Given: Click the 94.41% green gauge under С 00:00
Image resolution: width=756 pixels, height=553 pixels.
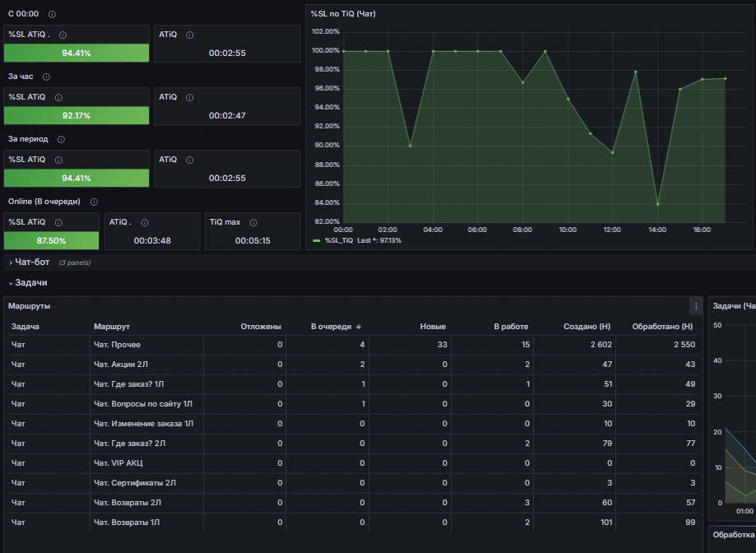Looking at the screenshot, I should tap(77, 53).
